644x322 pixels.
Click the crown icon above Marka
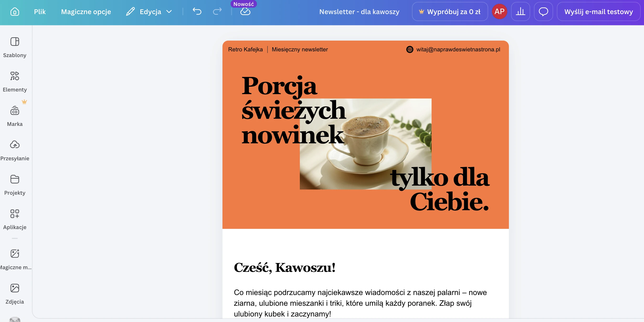pyautogui.click(x=24, y=102)
